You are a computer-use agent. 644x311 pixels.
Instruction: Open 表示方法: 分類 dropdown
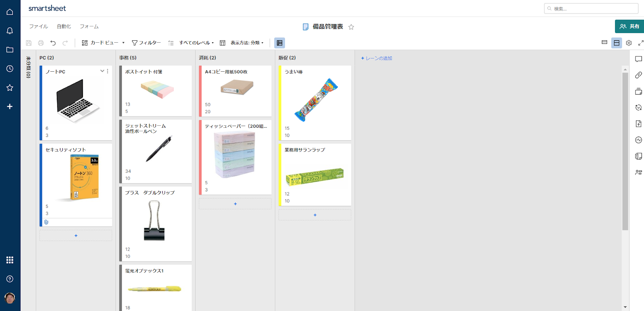coord(247,43)
